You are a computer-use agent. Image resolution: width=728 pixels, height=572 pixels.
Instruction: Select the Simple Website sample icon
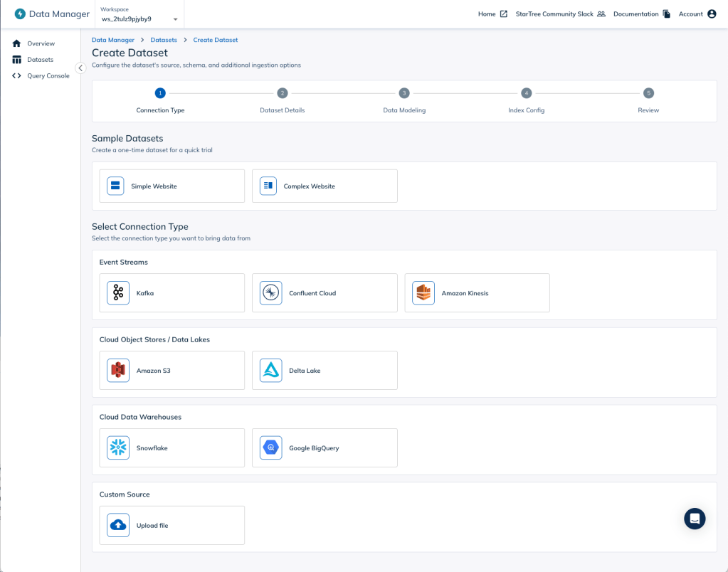coord(115,186)
